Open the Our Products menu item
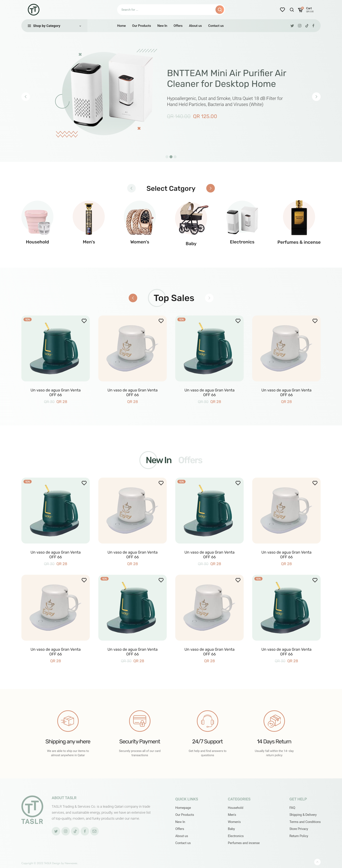The width and height of the screenshot is (342, 868). [141, 26]
